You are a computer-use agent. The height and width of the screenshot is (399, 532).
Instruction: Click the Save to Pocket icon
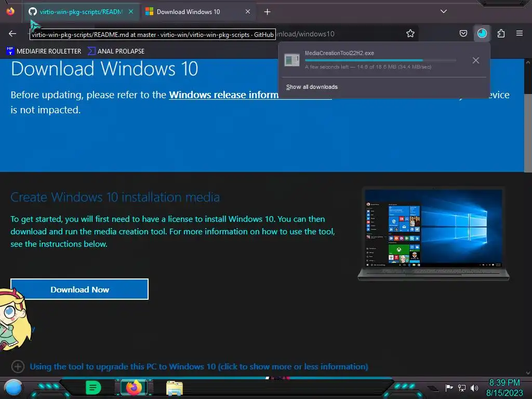pyautogui.click(x=463, y=33)
